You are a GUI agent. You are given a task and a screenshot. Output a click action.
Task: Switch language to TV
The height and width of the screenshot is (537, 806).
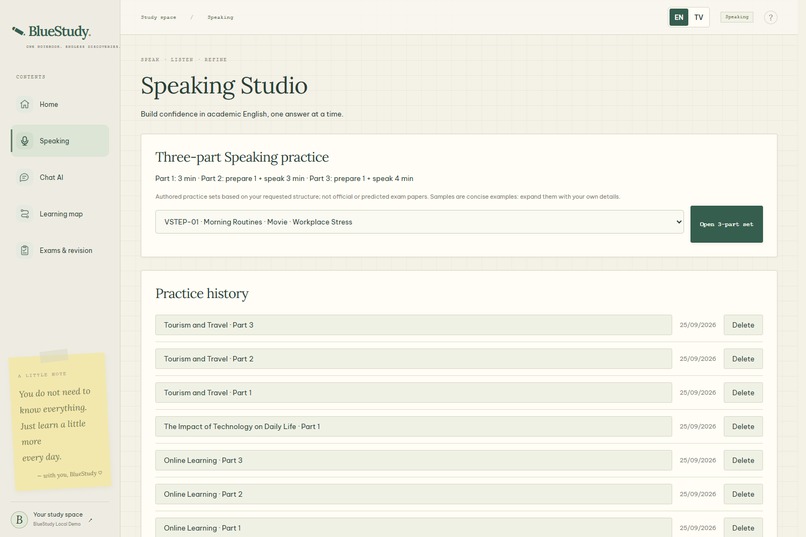699,17
